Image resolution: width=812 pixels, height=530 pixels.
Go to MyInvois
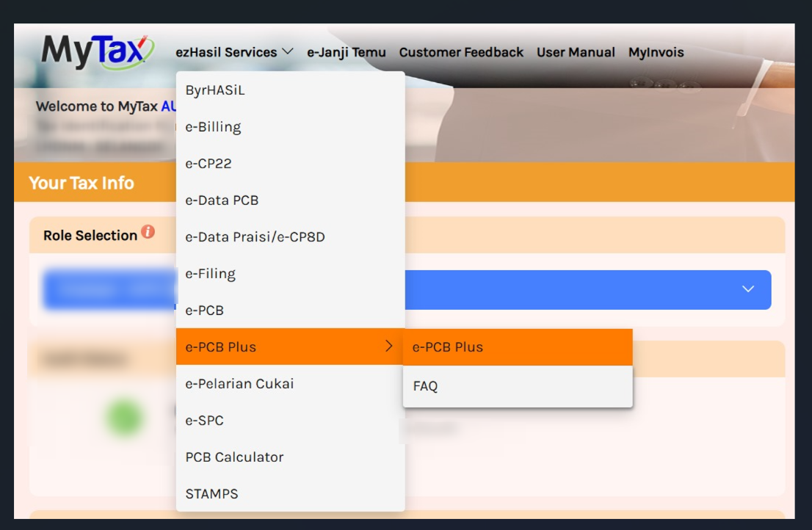(x=656, y=52)
